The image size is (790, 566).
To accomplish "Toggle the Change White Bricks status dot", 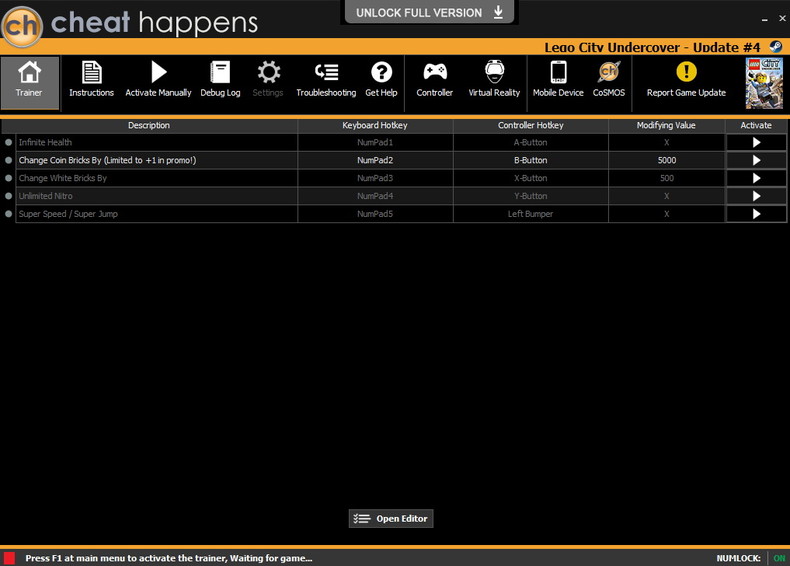I will pos(9,178).
